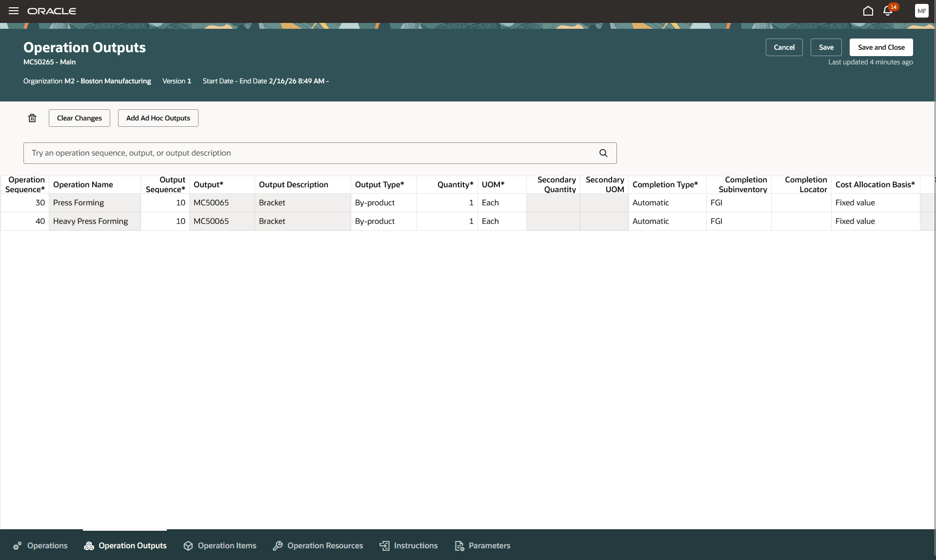Go to the home page
Screen dimensions: 936x560
point(868,11)
